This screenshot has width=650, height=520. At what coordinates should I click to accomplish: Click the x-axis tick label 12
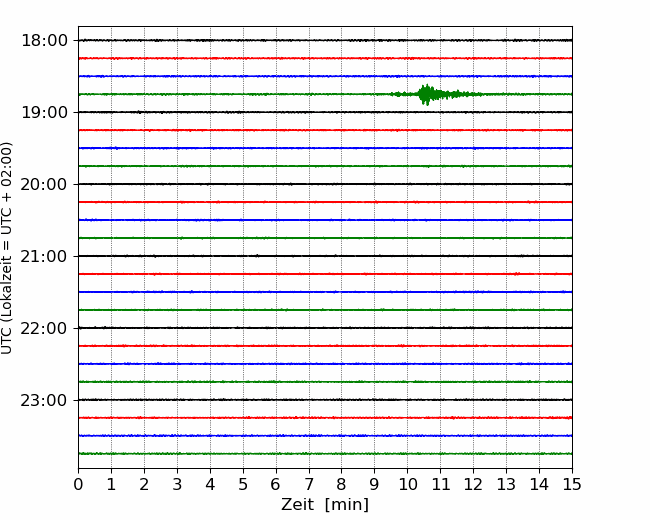tap(473, 484)
